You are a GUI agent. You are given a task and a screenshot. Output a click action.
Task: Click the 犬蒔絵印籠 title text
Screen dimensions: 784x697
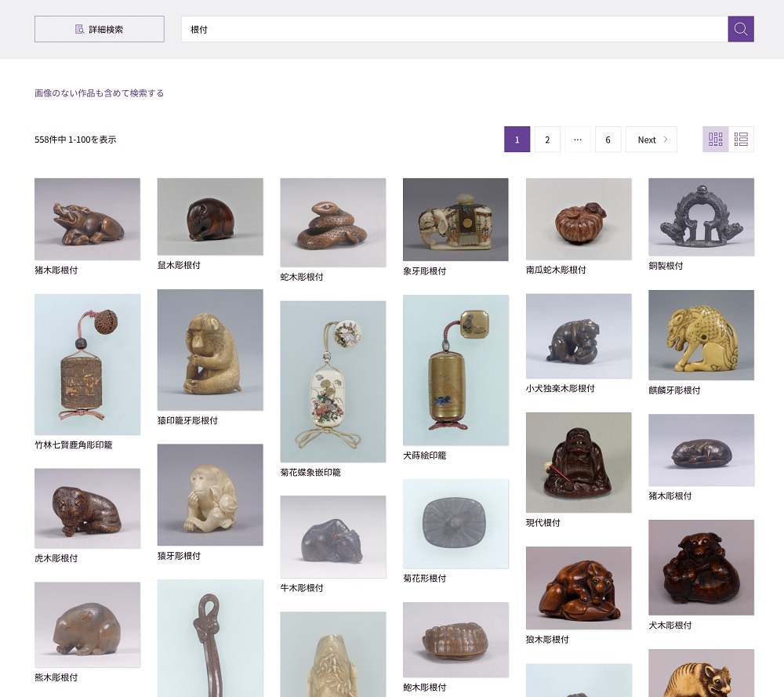[424, 455]
